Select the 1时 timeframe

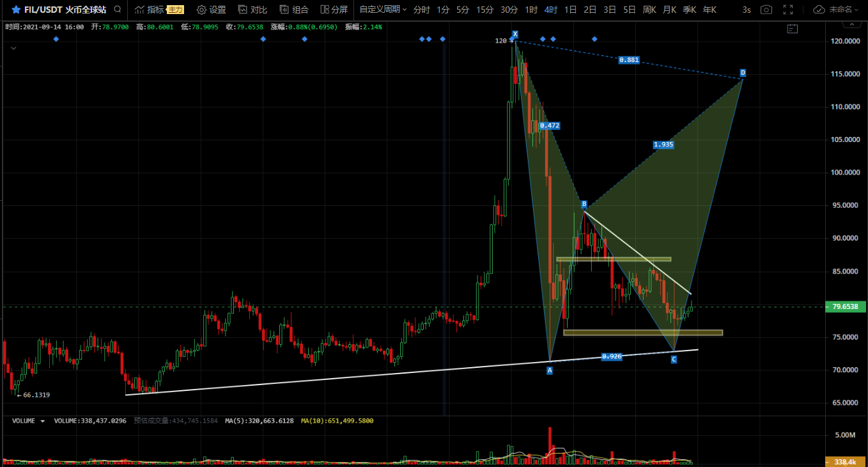click(x=531, y=10)
